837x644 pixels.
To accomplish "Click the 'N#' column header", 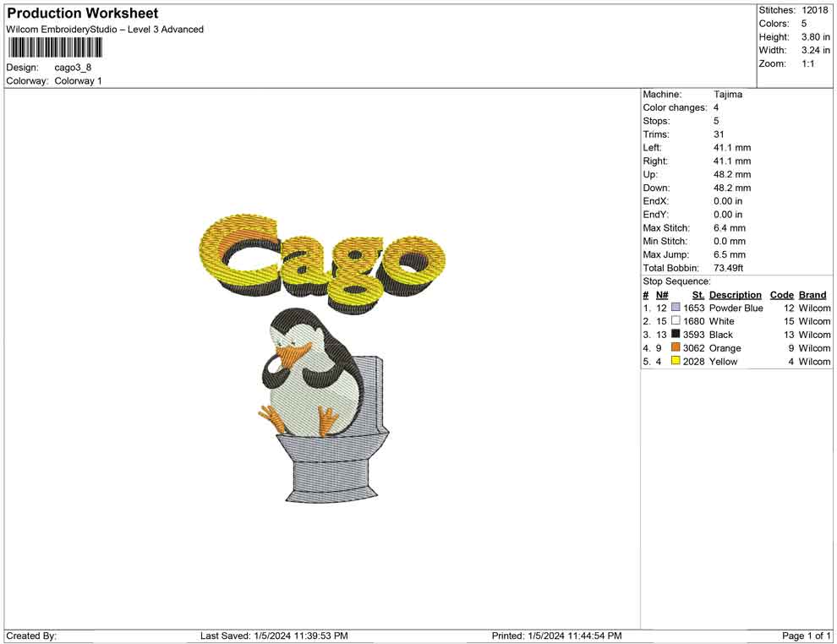I will pyautogui.click(x=662, y=294).
